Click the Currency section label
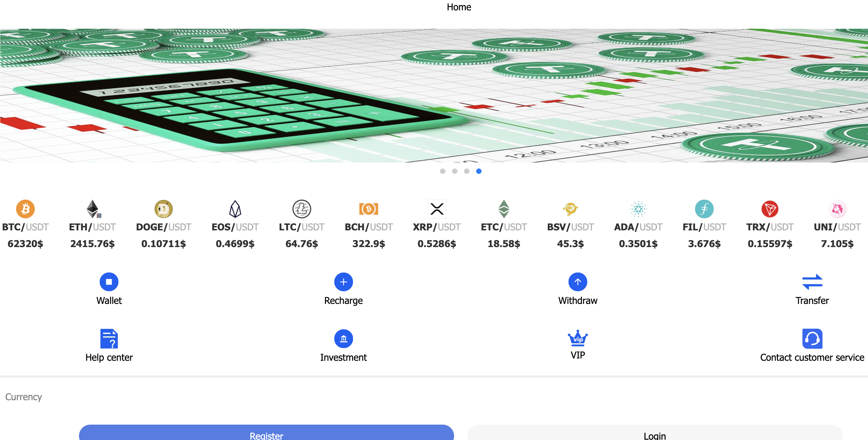Viewport: 868px width, 440px height. (x=23, y=397)
